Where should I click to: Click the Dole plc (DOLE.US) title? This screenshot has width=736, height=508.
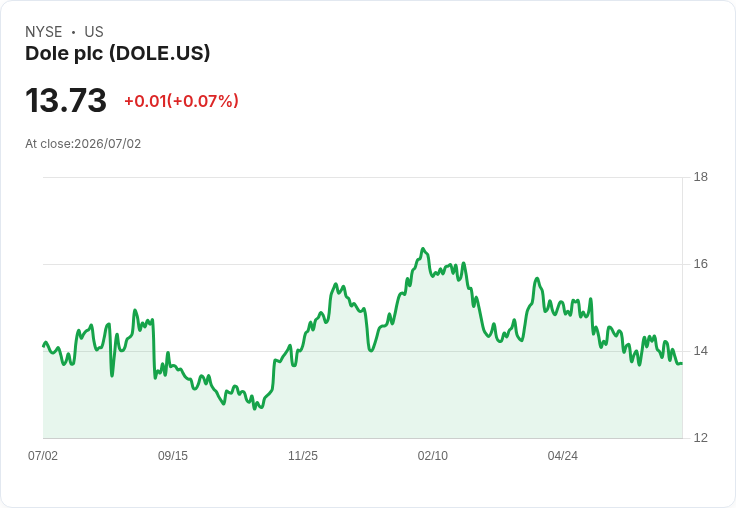click(117, 54)
